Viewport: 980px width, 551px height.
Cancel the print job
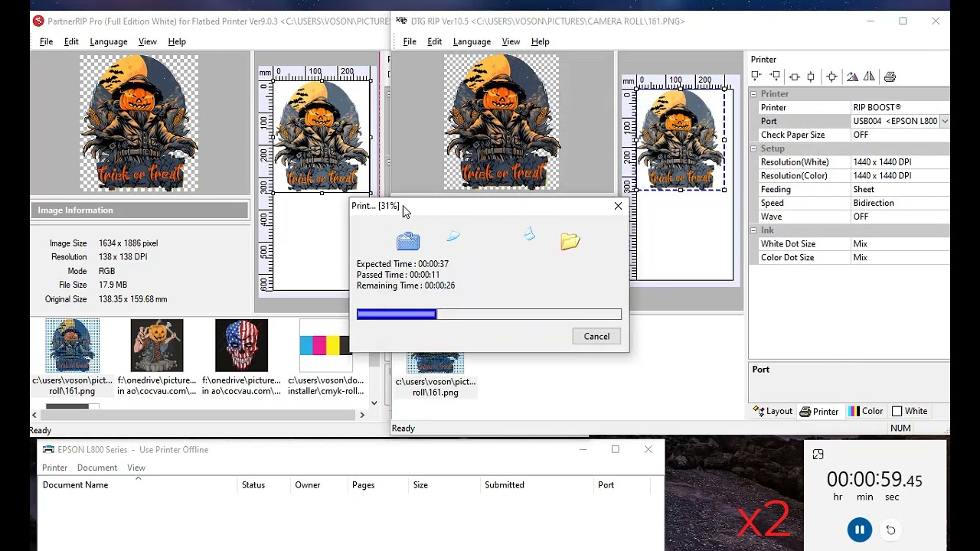(x=596, y=336)
